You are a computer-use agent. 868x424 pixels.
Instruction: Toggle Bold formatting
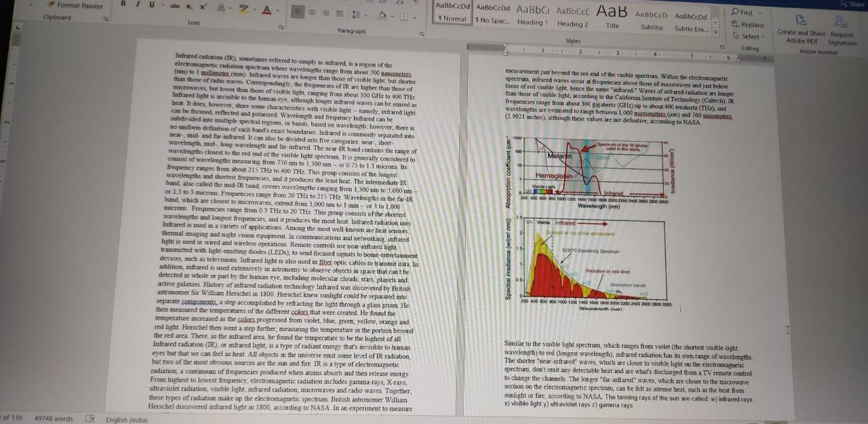[123, 5]
